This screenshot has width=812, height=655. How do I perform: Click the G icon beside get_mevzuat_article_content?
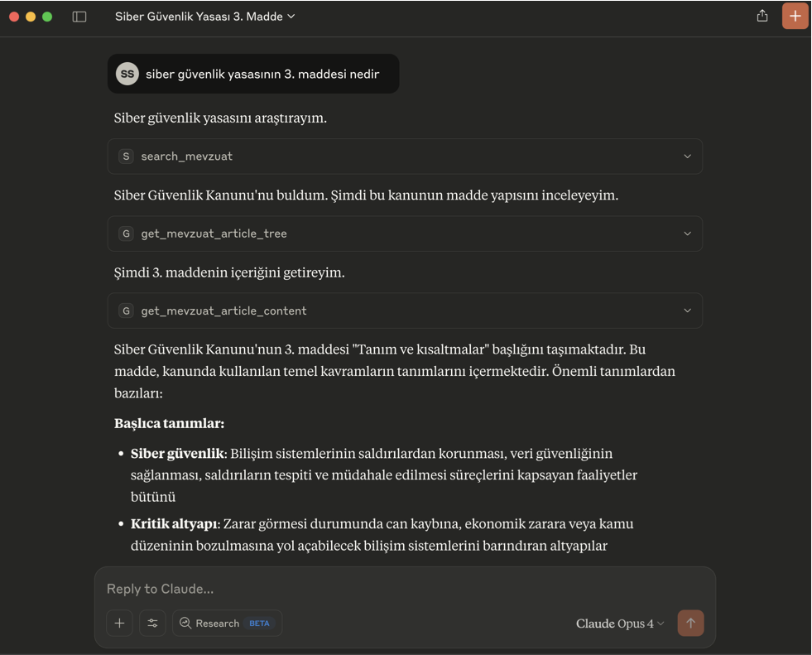126,311
